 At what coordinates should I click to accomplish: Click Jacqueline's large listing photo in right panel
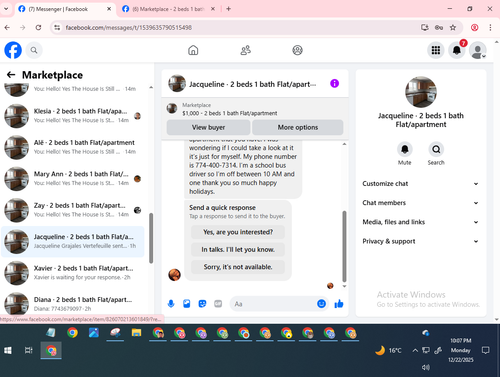421,92
